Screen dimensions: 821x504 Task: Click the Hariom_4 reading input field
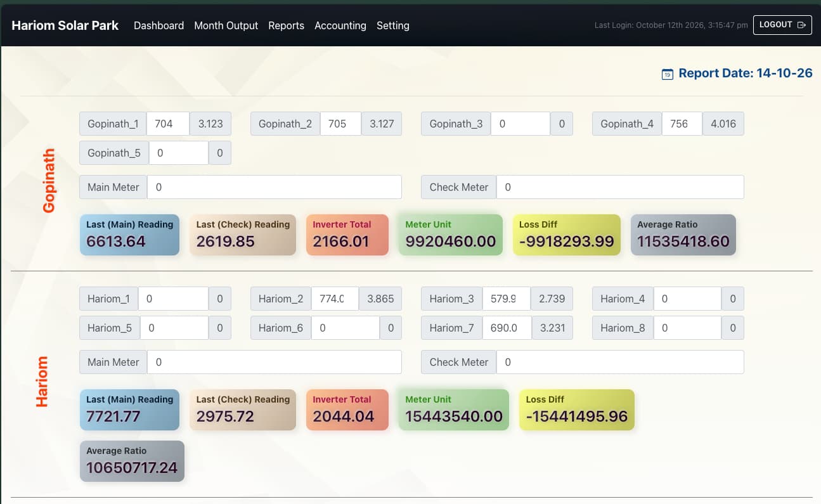[687, 299]
